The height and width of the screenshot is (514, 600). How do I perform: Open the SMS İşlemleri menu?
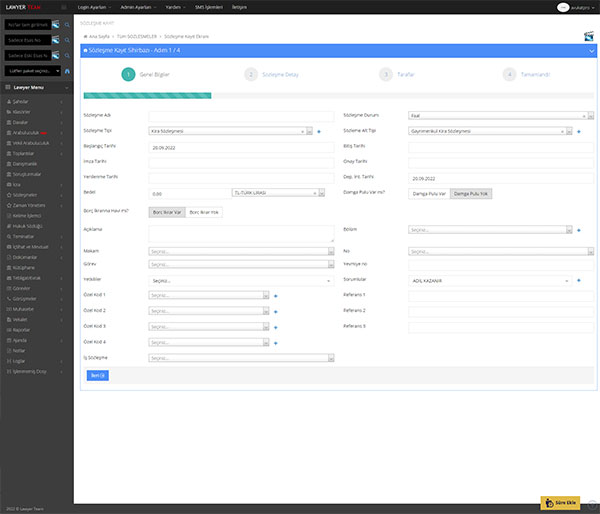(x=209, y=7)
